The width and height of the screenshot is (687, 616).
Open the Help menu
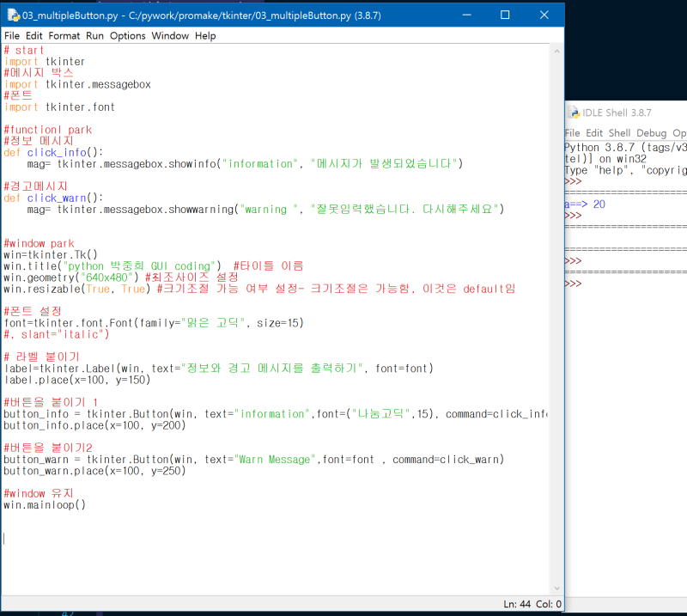204,35
